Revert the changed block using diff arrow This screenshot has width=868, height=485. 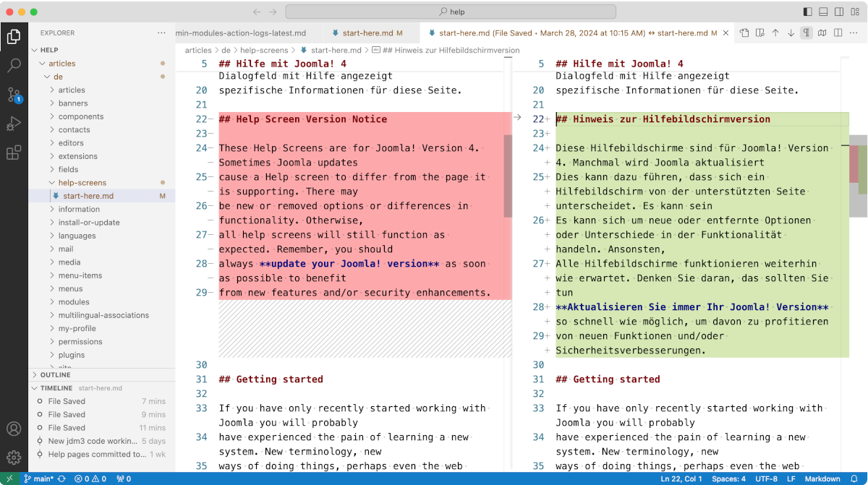517,116
